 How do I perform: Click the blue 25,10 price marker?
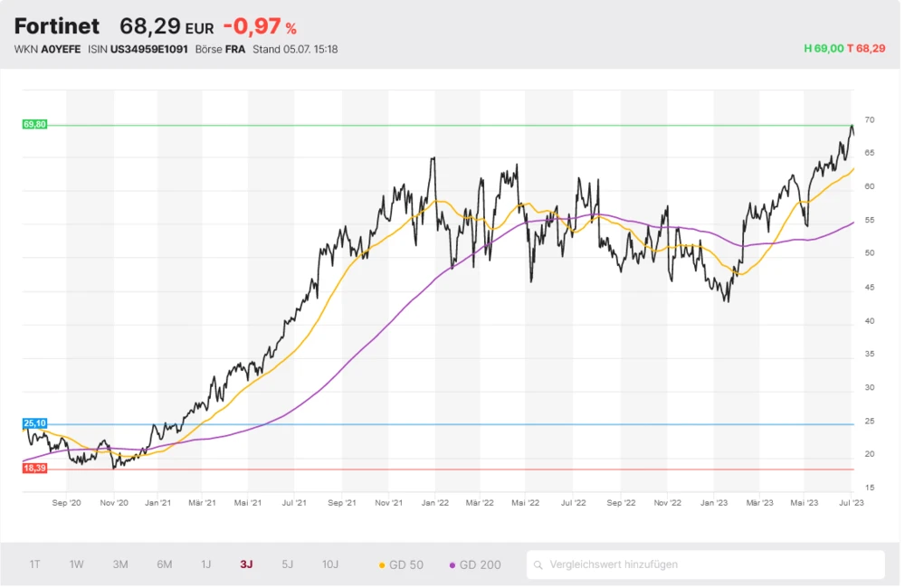coord(34,423)
